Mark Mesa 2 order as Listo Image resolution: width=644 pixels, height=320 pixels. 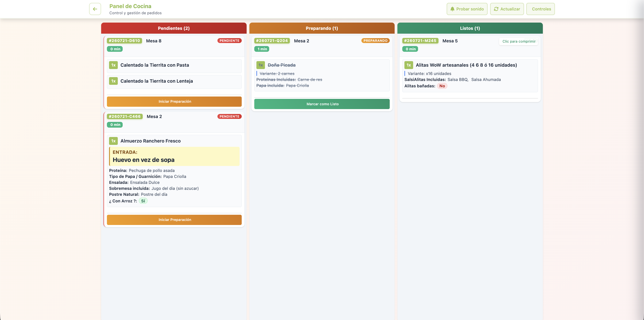[322, 104]
